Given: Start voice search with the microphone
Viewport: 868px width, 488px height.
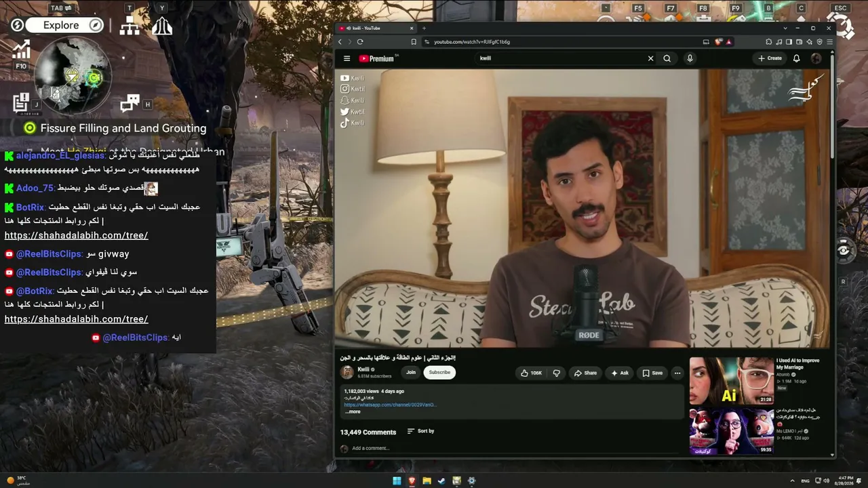Looking at the screenshot, I should 690,58.
